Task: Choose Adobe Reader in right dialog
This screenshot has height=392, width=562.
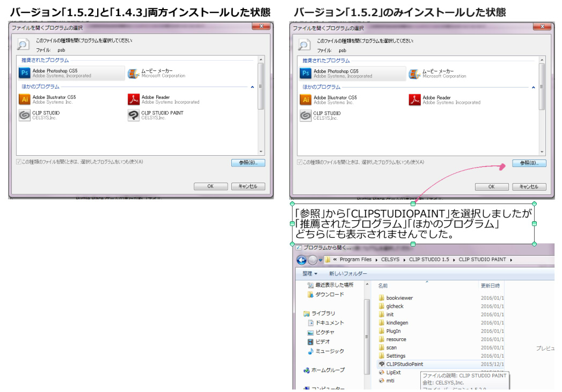Action: [444, 100]
